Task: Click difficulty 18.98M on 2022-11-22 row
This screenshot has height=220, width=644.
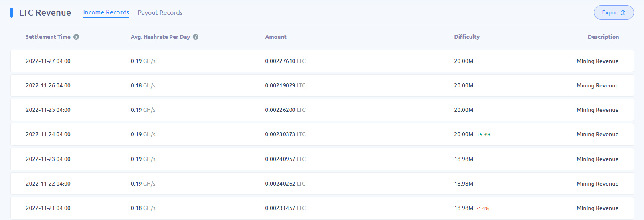Action: tap(464, 184)
